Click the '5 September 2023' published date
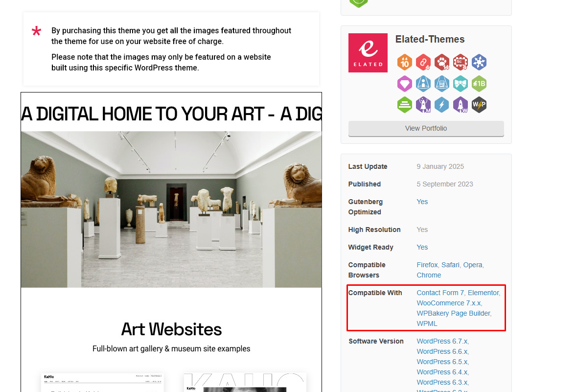 pos(444,184)
